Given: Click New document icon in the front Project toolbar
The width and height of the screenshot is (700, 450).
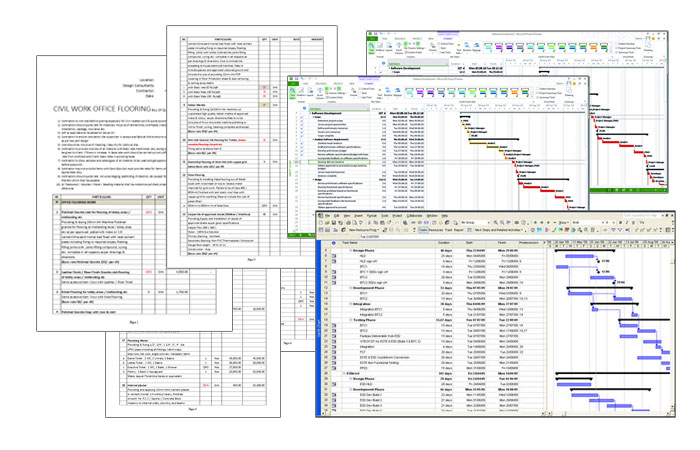Looking at the screenshot, I should (x=321, y=223).
